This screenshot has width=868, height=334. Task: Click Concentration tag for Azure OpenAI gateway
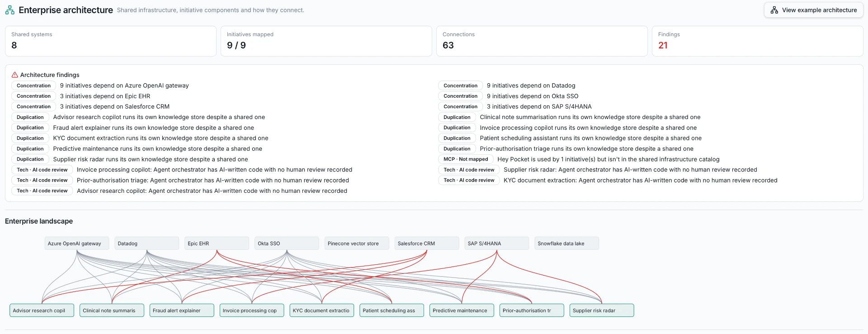(33, 86)
